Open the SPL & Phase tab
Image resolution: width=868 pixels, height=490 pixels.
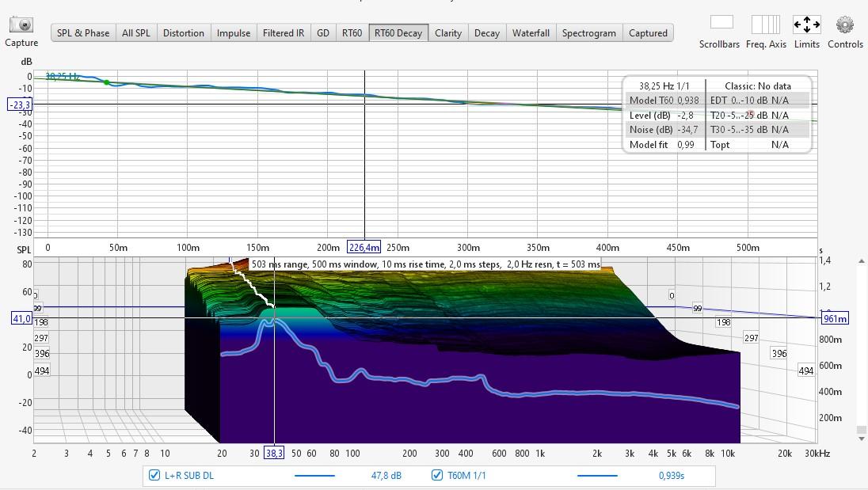pyautogui.click(x=83, y=33)
